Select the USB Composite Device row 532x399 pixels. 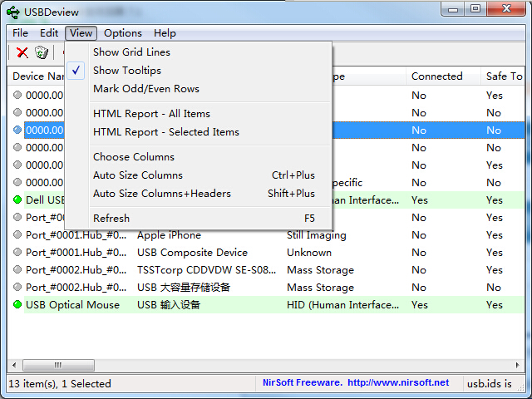pos(192,253)
